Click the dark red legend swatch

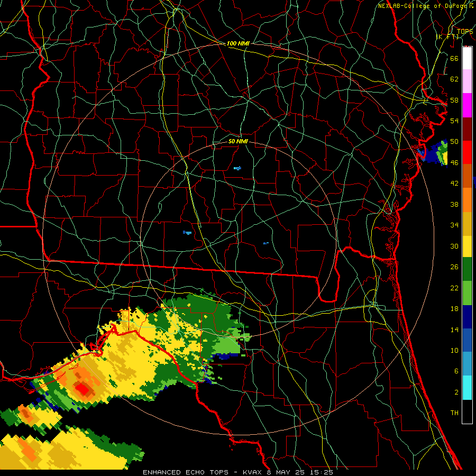(467, 129)
